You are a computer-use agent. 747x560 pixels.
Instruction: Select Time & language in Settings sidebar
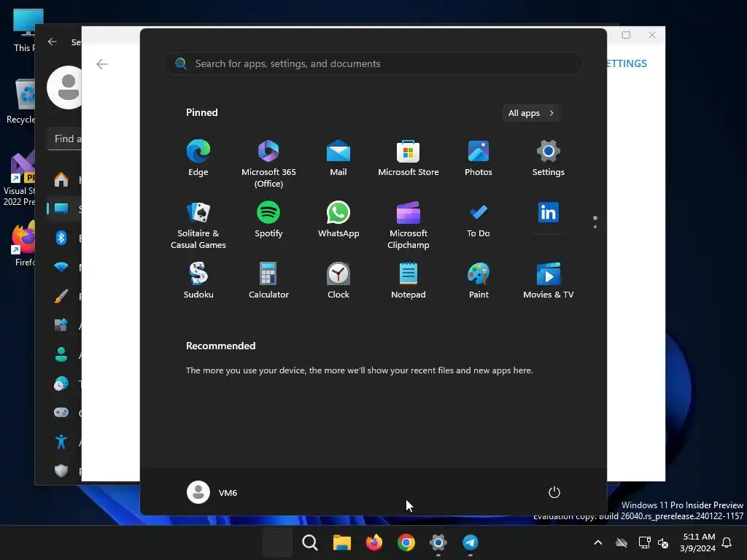click(64, 384)
